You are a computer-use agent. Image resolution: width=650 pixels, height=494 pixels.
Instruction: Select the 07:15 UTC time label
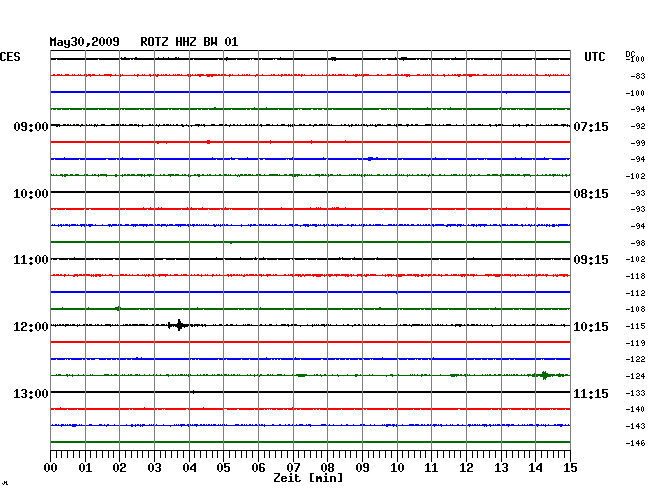tap(591, 126)
